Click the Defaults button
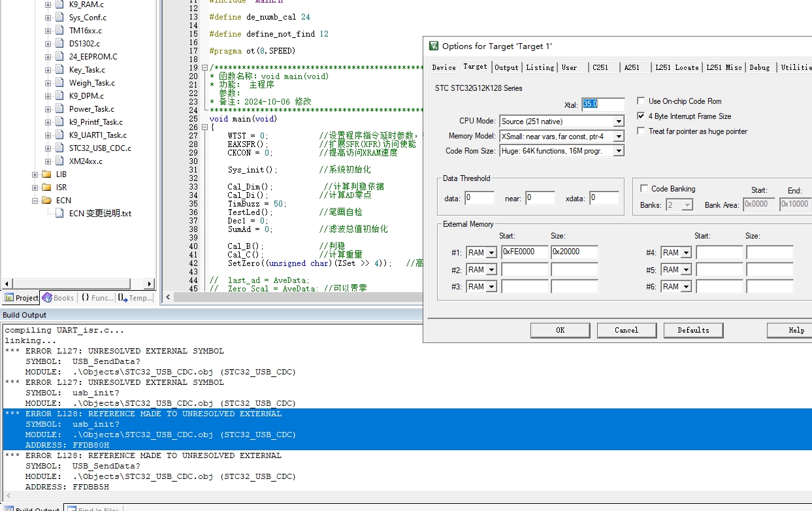Image resolution: width=812 pixels, height=511 pixels. 692,330
